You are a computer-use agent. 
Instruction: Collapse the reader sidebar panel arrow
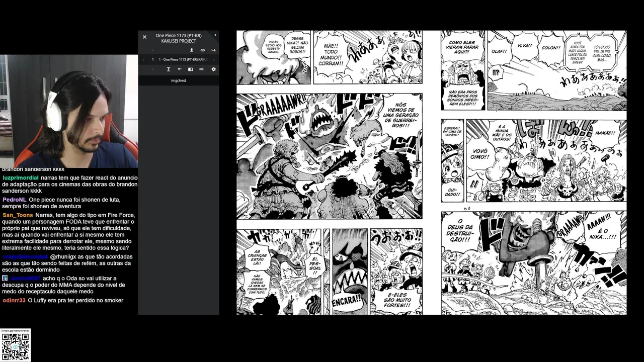215,35
